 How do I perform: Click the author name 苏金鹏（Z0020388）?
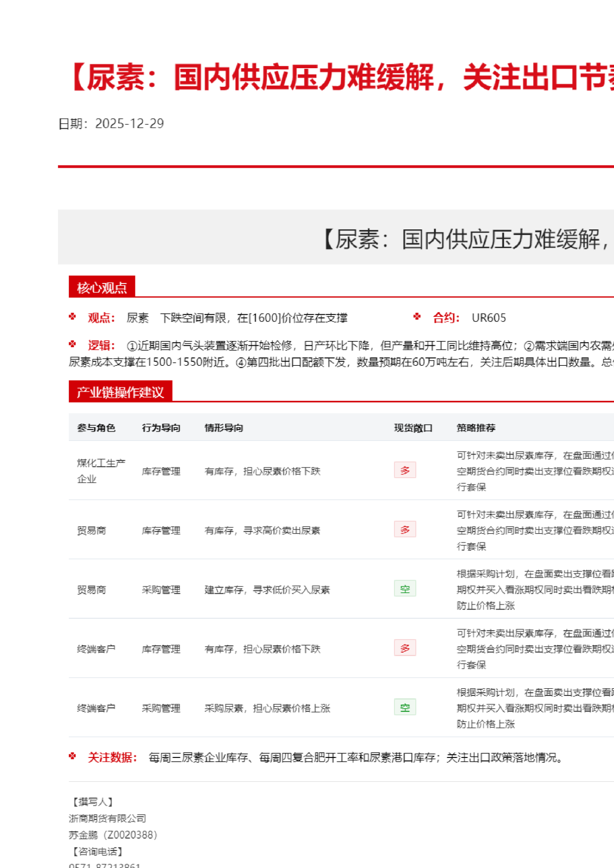113,835
